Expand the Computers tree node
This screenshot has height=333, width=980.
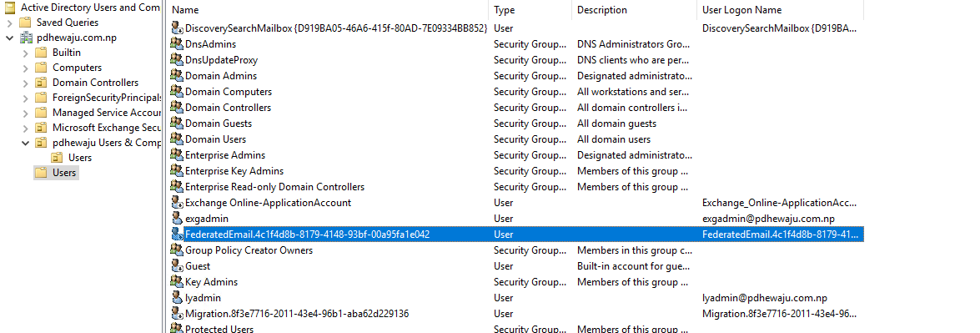(x=25, y=68)
